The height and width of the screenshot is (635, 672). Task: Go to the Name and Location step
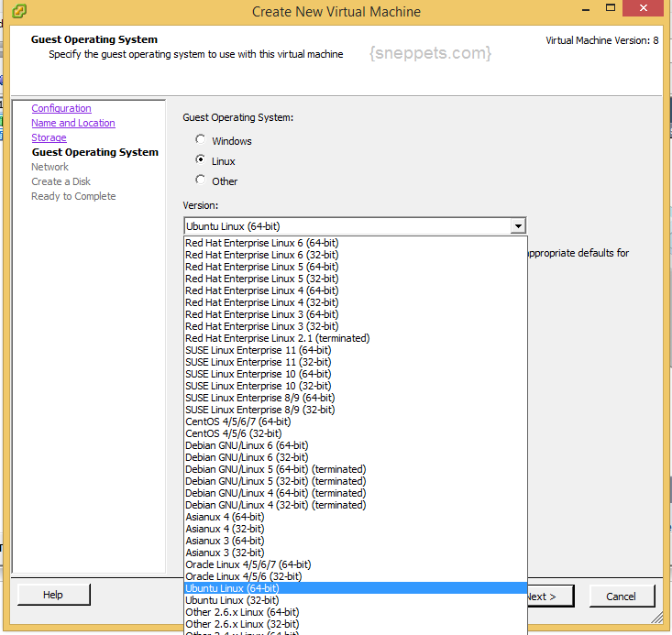click(x=73, y=123)
